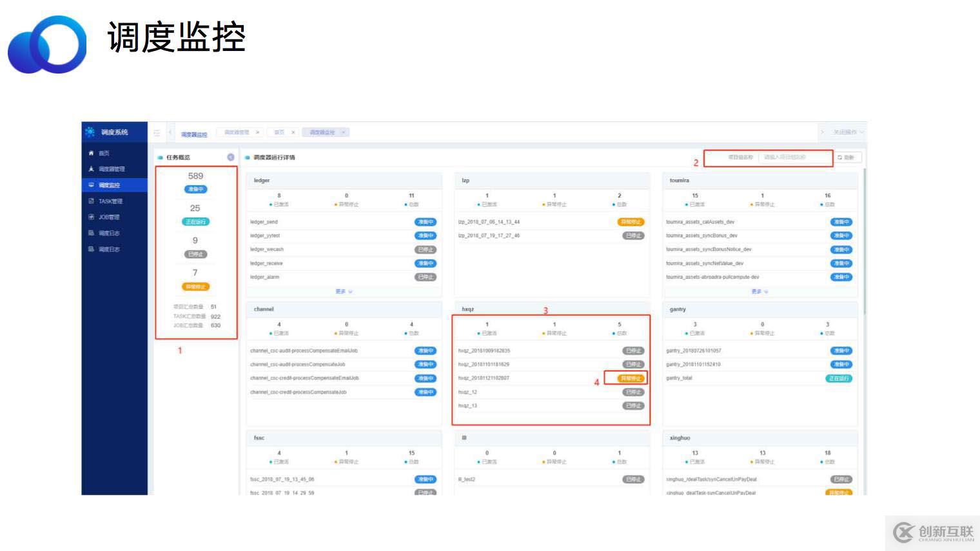This screenshot has height=551, width=980.
Task: Switch to the 首页 tab
Action: (x=279, y=132)
